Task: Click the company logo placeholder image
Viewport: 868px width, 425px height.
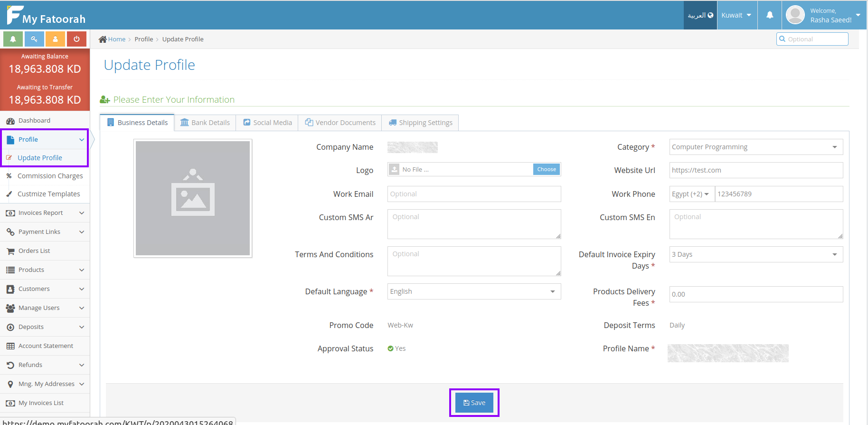Action: 193,198
